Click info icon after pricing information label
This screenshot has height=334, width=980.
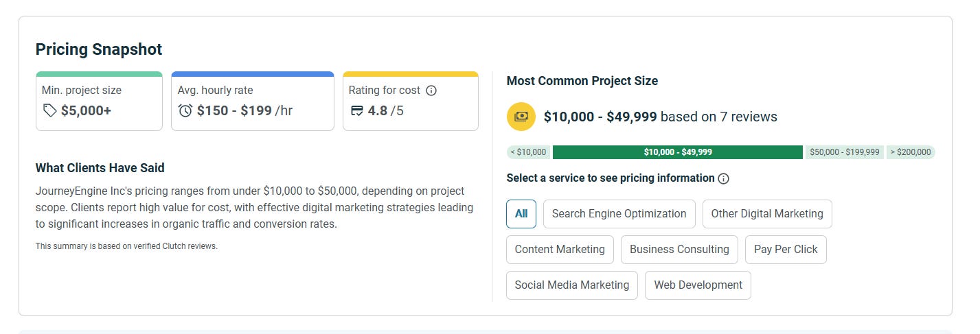pyautogui.click(x=723, y=178)
